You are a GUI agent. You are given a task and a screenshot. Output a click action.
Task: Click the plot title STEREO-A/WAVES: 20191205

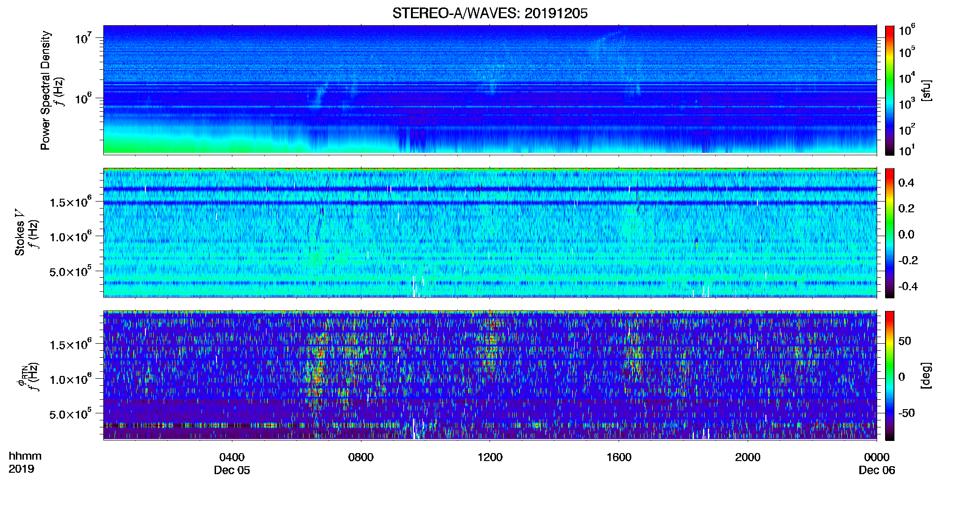pos(490,13)
